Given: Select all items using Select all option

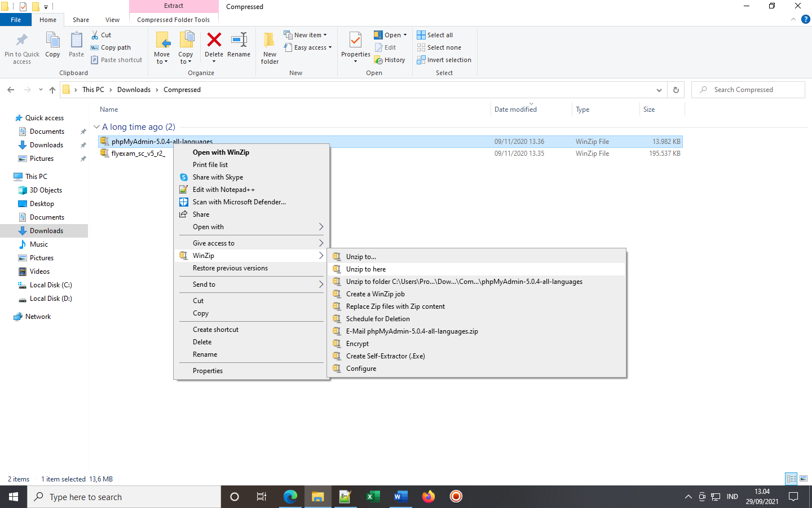Looking at the screenshot, I should click(435, 34).
